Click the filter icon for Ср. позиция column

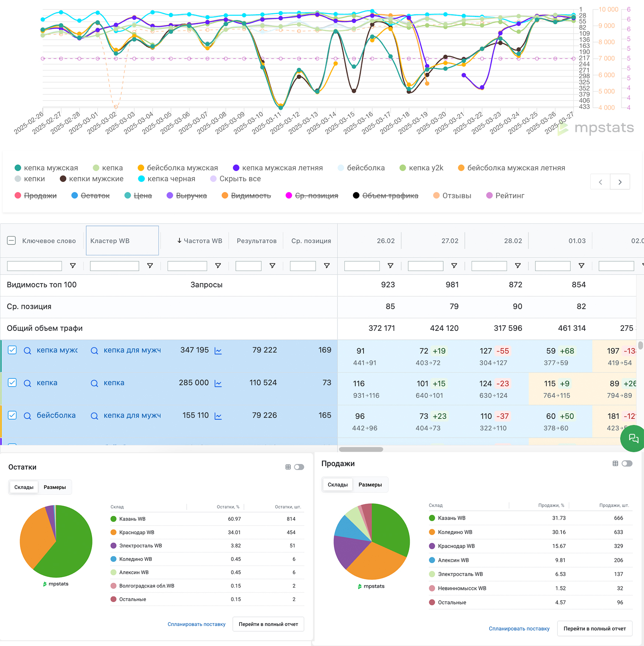tap(327, 266)
